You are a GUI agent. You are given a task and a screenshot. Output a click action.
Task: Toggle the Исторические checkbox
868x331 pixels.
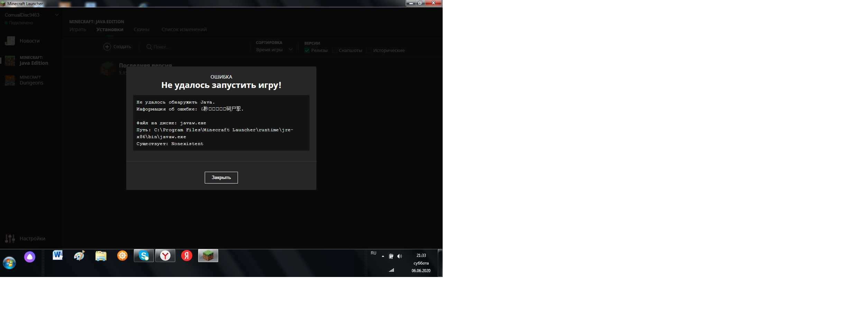pos(369,51)
